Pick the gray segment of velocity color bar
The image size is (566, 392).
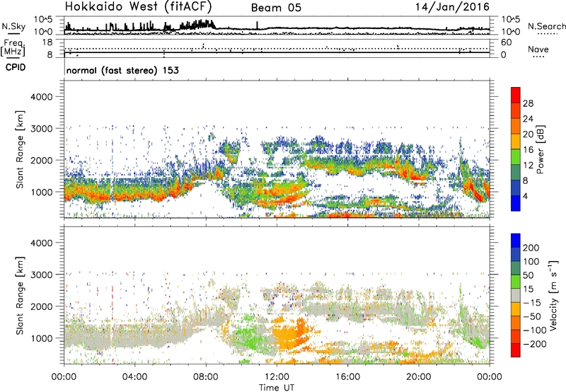pyautogui.click(x=516, y=296)
